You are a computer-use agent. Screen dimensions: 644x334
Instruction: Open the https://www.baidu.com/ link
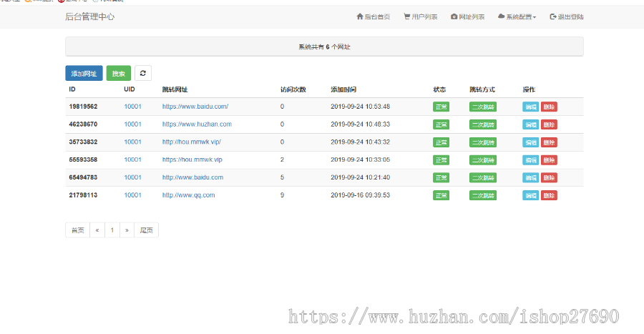pos(195,107)
